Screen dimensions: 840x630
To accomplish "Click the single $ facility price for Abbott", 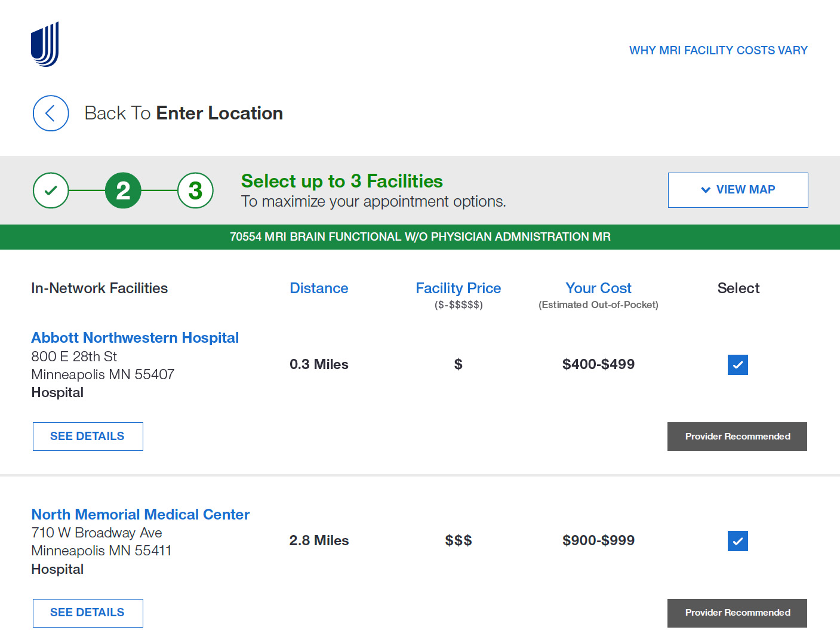I will coord(458,364).
